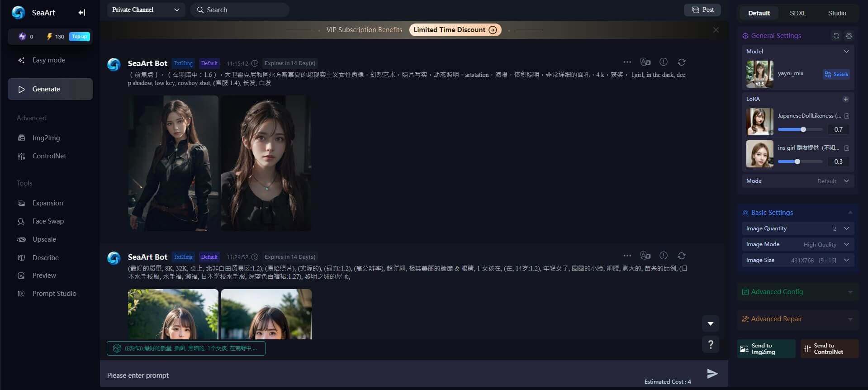Regenerate the 11:15:12 post
Screen dimensions: 868x390
(x=682, y=62)
